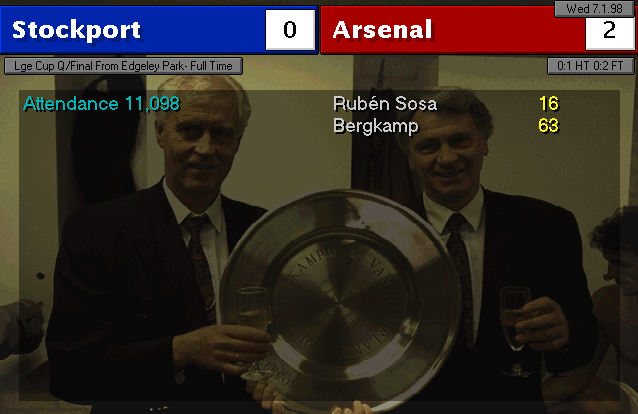This screenshot has height=414, width=638.
Task: Click the 0:1 HT 0:2 FT button
Action: point(590,66)
